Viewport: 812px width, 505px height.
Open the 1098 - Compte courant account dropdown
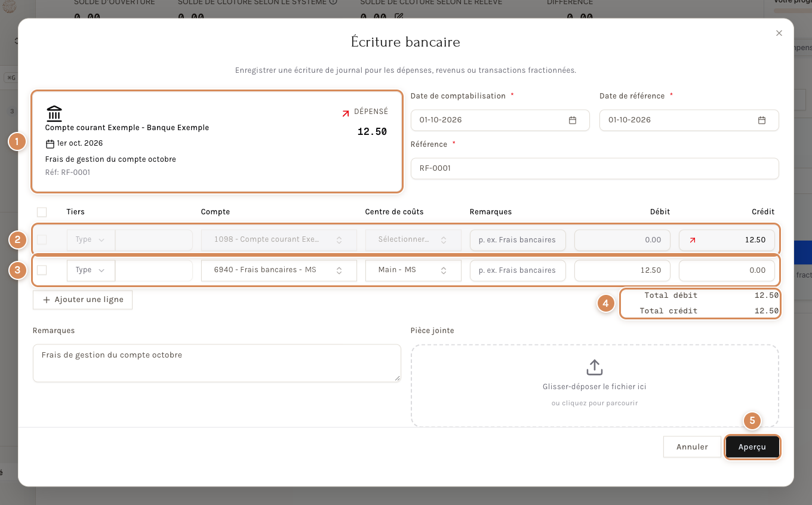point(279,239)
